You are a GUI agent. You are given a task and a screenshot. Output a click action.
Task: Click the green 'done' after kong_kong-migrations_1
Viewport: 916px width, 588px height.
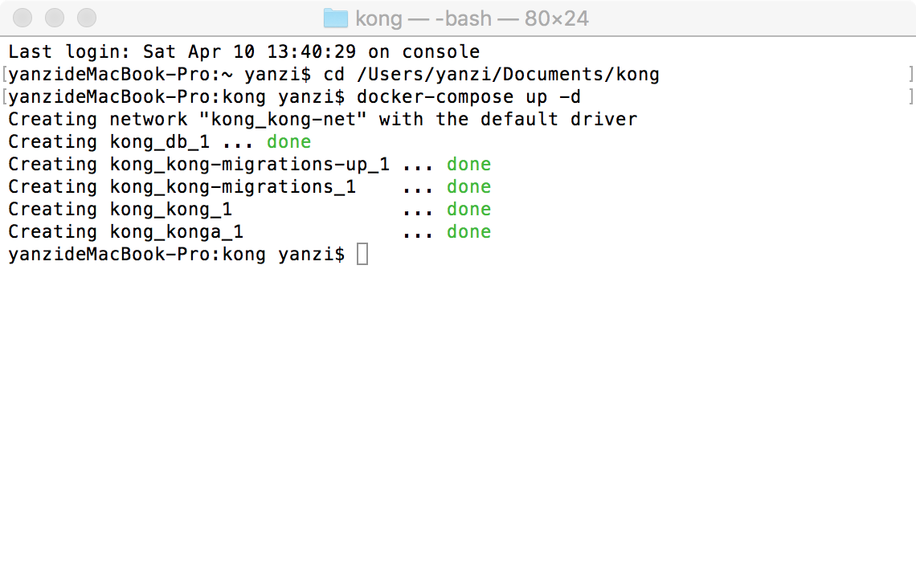(x=468, y=187)
